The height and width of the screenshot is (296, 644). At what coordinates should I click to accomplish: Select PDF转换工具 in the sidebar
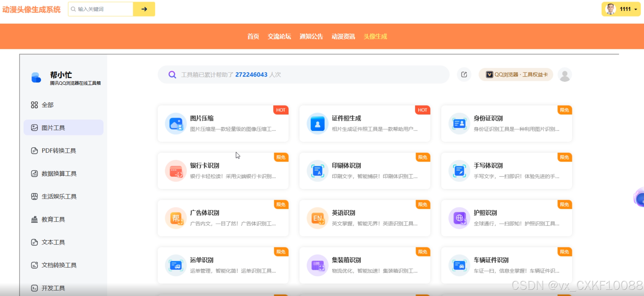coord(59,151)
